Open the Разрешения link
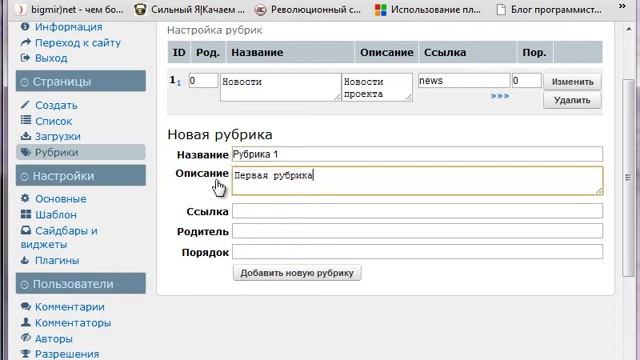 (67, 354)
